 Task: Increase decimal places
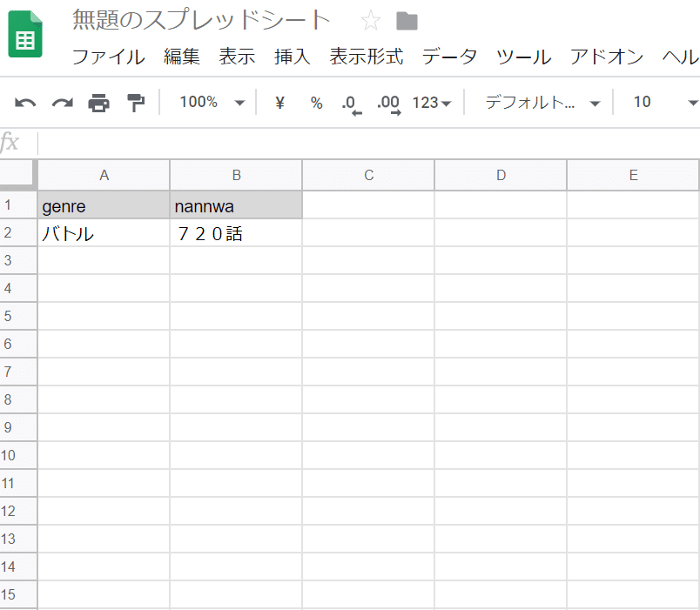click(389, 105)
